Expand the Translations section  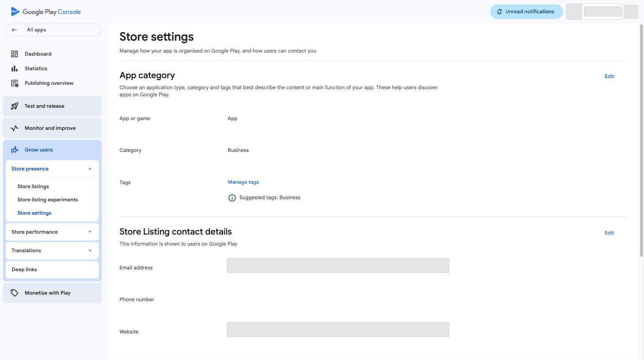point(90,250)
